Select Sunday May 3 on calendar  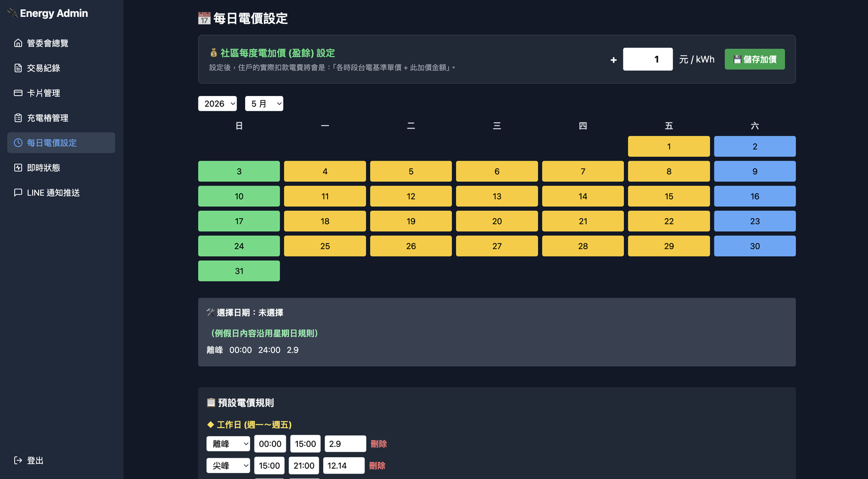[x=239, y=171]
